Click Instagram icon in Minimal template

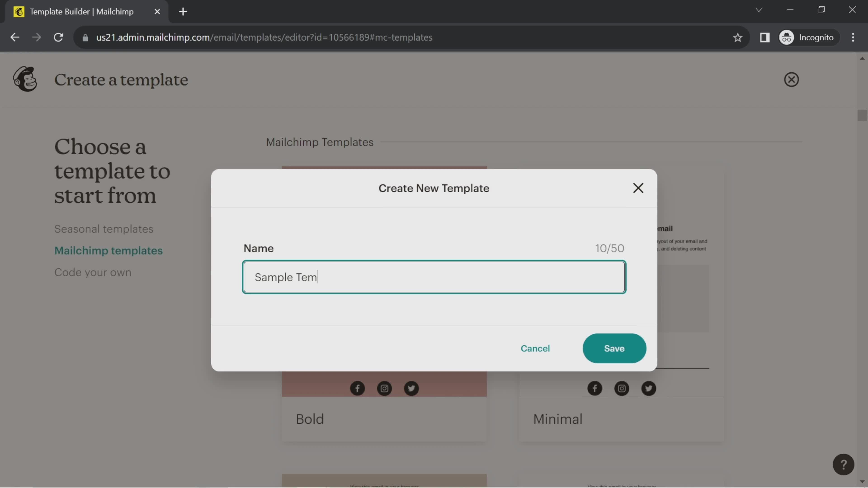pyautogui.click(x=621, y=388)
